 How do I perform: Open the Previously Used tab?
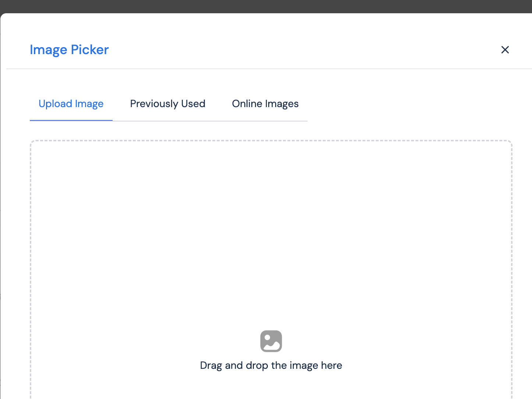167,104
